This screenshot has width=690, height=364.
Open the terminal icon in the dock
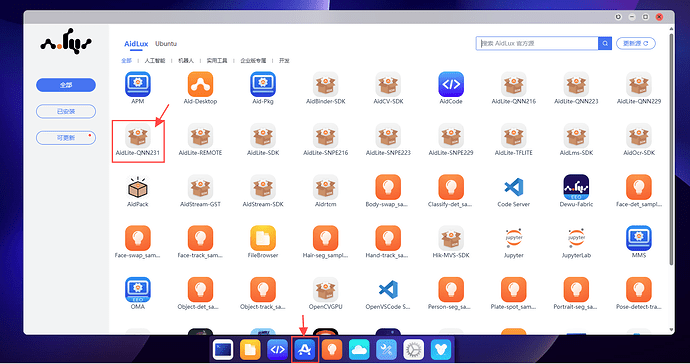tap(223, 350)
